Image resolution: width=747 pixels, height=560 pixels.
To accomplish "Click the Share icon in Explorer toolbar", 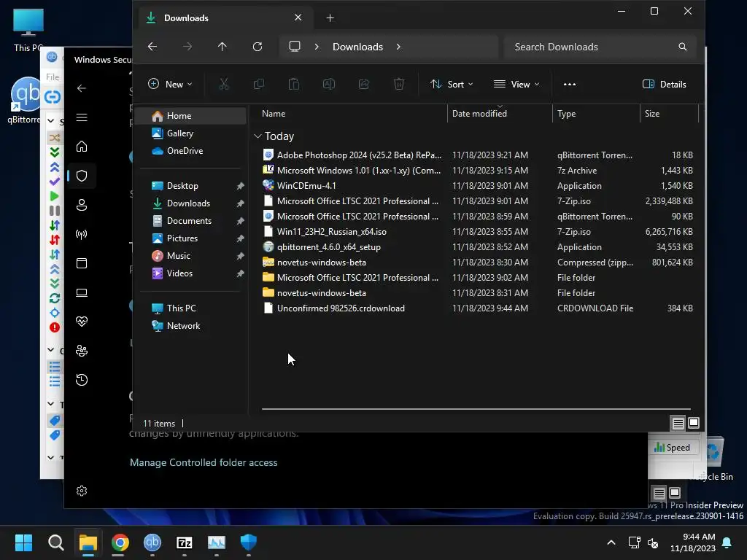I will tap(364, 85).
